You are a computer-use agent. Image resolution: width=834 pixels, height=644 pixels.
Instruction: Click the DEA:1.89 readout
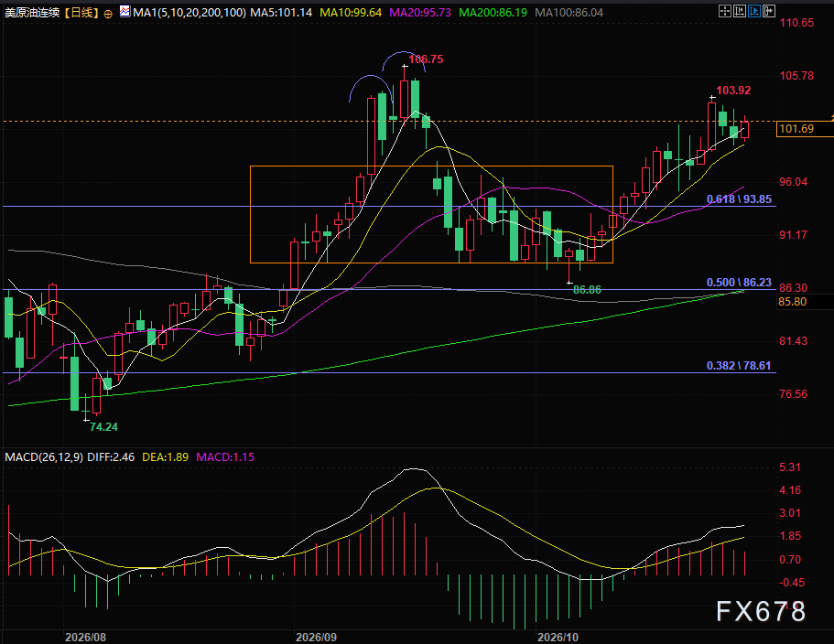coord(166,457)
